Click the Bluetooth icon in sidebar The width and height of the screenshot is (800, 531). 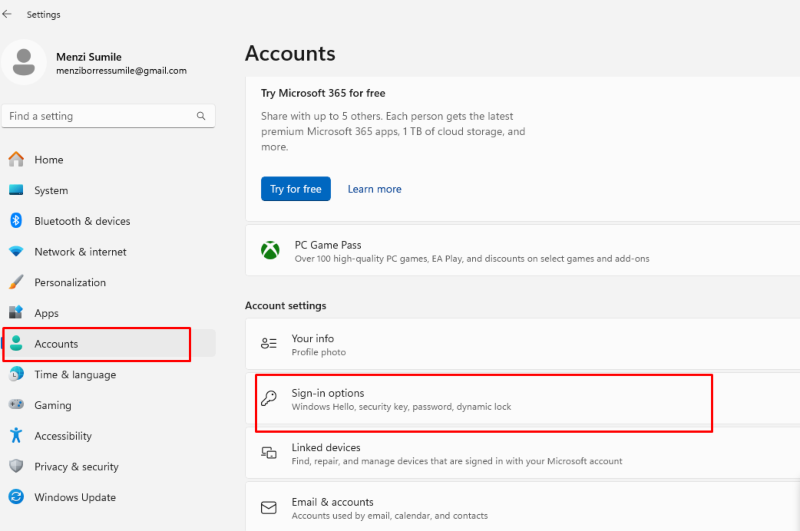(x=16, y=221)
